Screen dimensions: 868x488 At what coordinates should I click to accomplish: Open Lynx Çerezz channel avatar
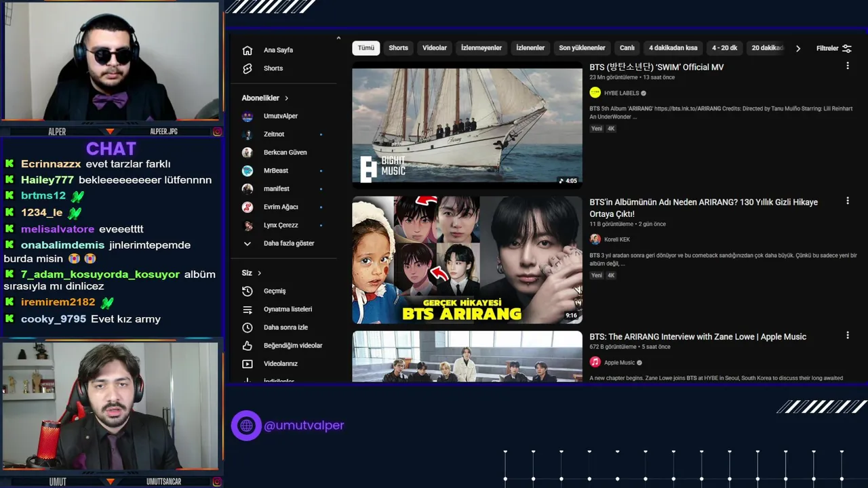[248, 225]
